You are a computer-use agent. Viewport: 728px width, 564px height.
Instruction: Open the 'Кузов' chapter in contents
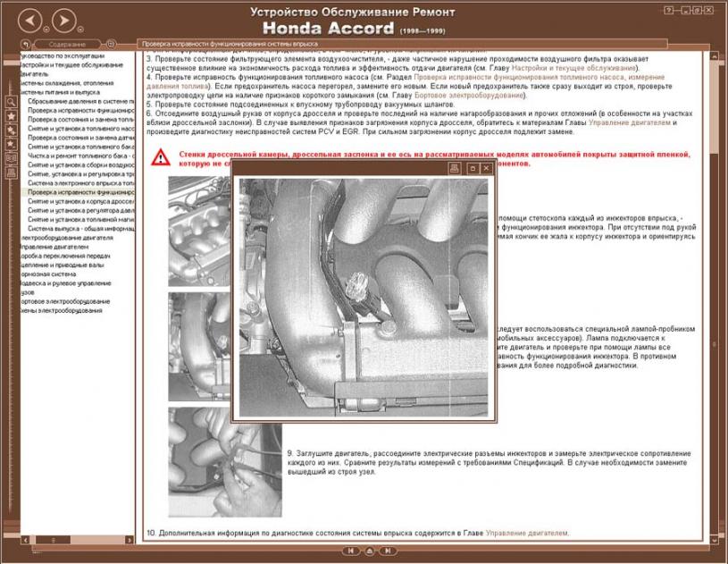(x=28, y=292)
